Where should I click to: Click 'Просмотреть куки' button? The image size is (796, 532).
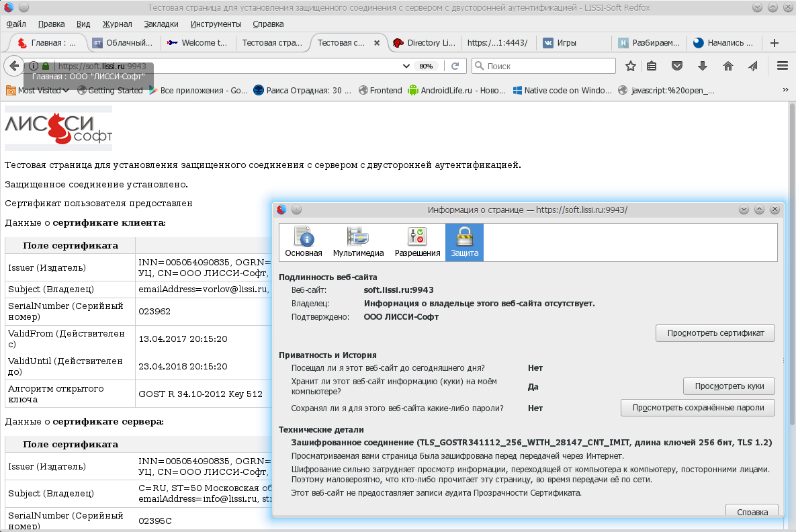pos(729,386)
